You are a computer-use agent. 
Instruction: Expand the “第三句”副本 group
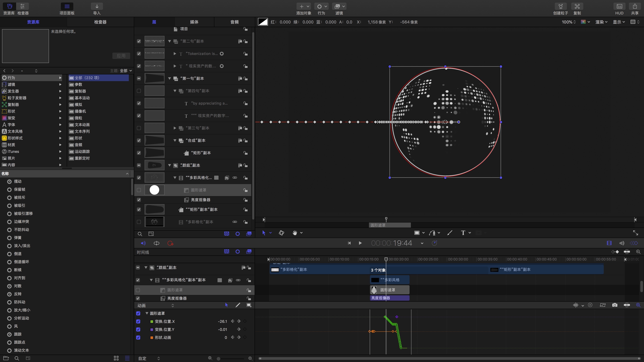[175, 128]
